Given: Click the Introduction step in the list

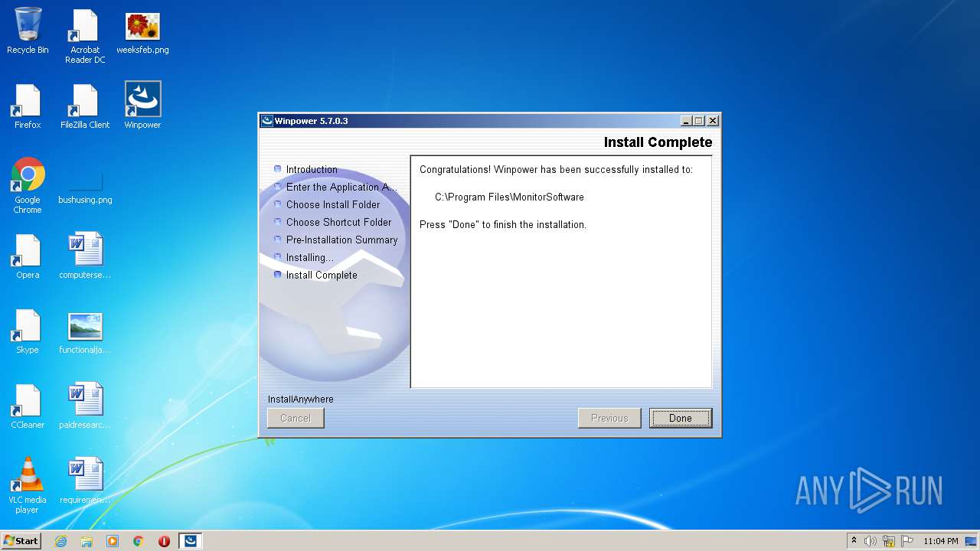Looking at the screenshot, I should point(312,170).
